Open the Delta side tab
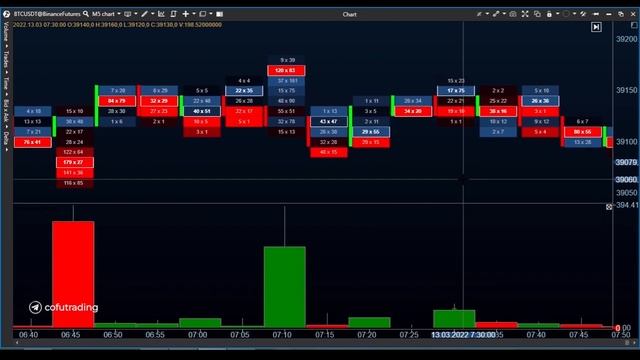The width and height of the screenshot is (640, 360). coord(6,138)
